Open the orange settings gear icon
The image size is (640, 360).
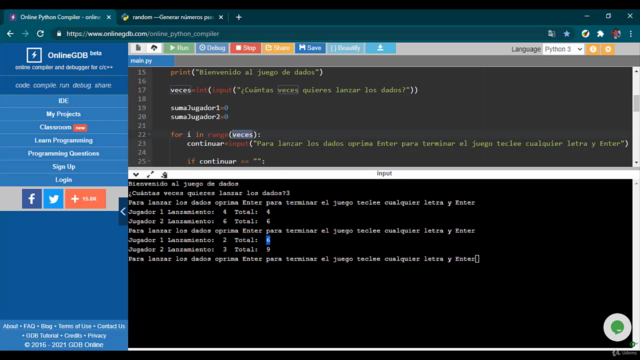click(x=608, y=49)
